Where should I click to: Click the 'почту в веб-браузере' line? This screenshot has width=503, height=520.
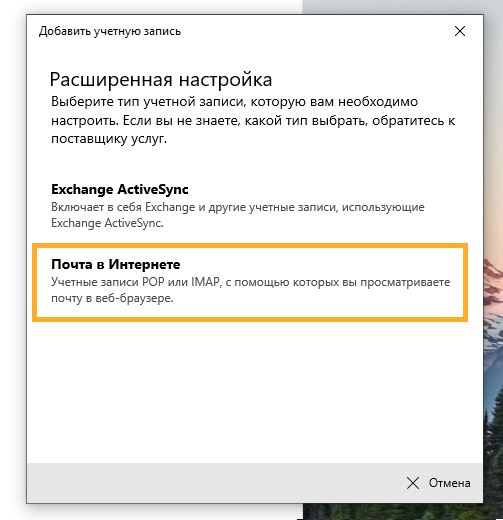point(112,298)
